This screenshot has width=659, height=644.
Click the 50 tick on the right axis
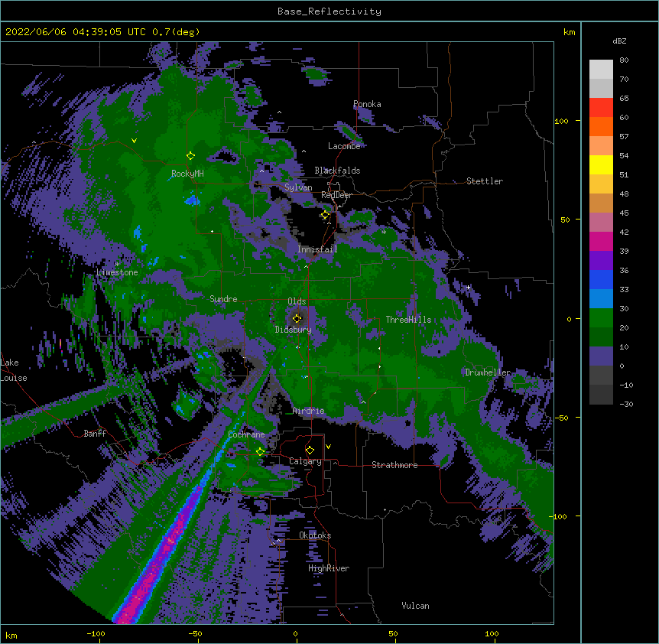(565, 220)
